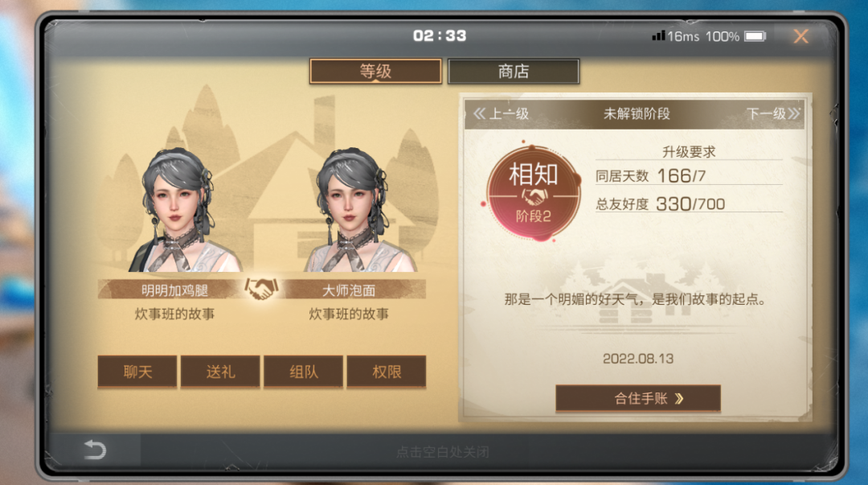Image resolution: width=868 pixels, height=485 pixels.
Task: Click the 明明加鸡腿 character portrait
Action: tap(176, 209)
